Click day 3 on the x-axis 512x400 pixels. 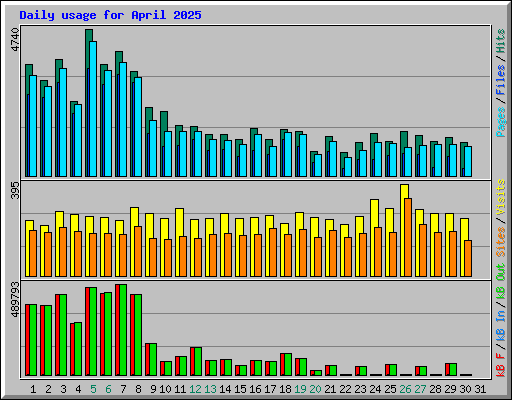(63, 389)
